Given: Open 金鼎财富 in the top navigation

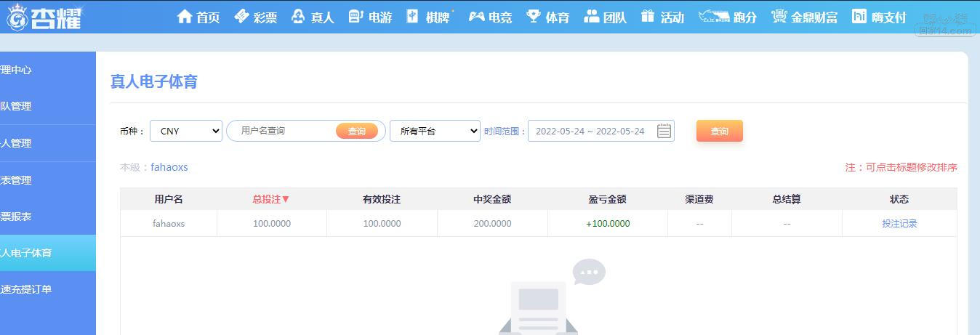Looking at the screenshot, I should tap(814, 17).
